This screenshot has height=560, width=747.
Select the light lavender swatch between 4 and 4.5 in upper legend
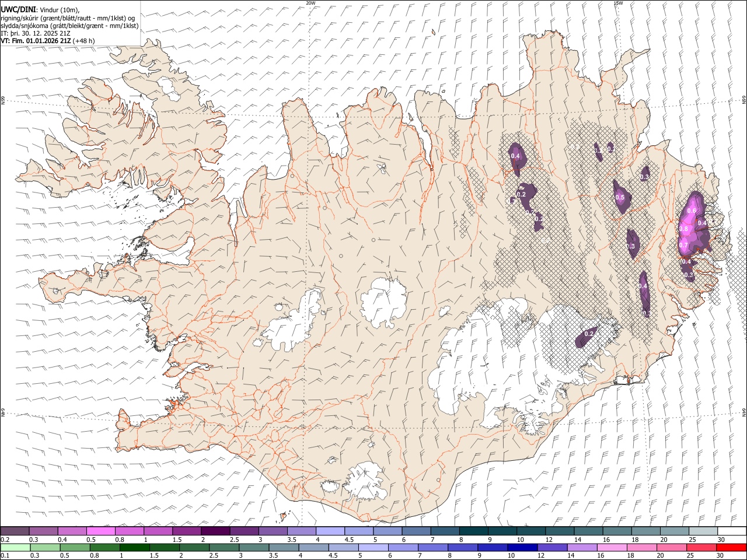pyautogui.click(x=329, y=531)
